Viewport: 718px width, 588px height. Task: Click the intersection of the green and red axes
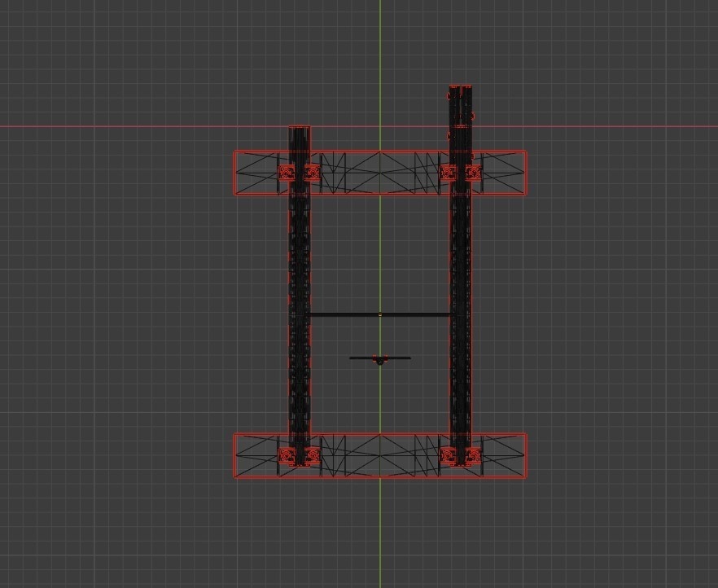[x=379, y=125]
